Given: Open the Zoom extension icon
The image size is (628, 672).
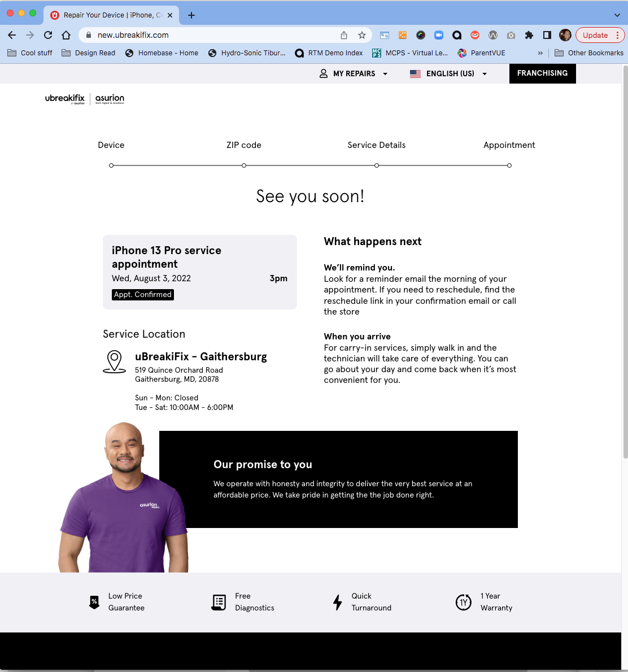Looking at the screenshot, I should click(439, 35).
